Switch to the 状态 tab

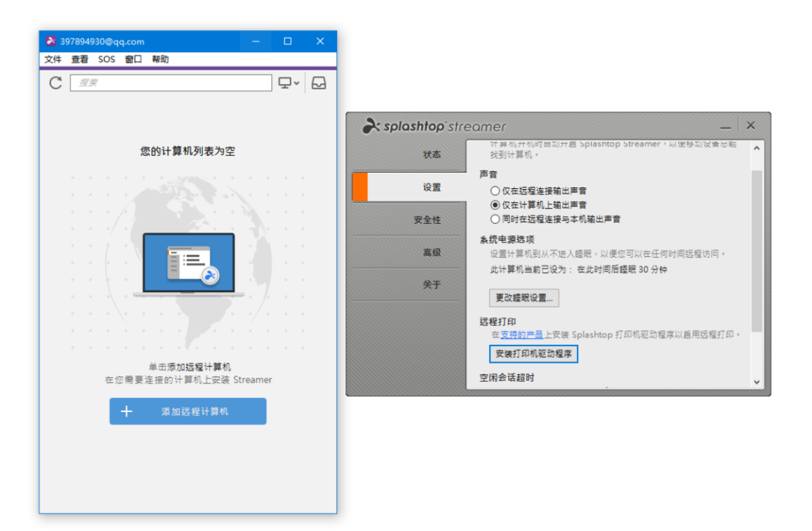(432, 155)
